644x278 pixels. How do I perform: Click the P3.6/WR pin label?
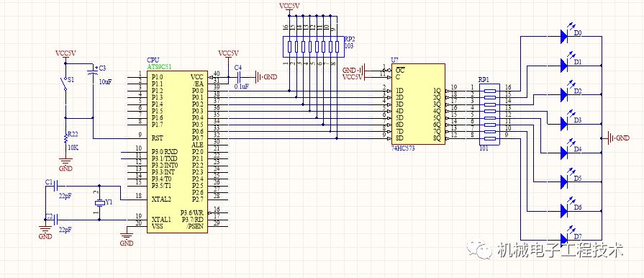tap(192, 212)
